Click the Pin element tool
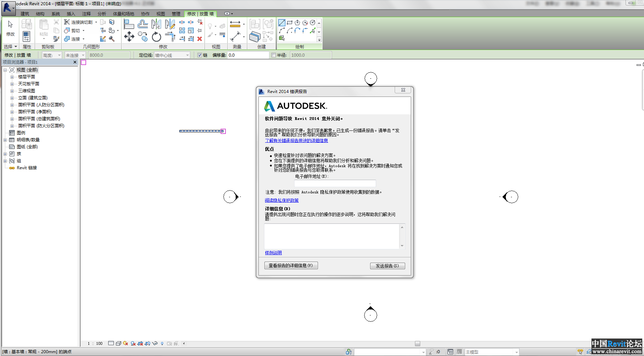Screen dimensions: 644x356 tap(200, 30)
